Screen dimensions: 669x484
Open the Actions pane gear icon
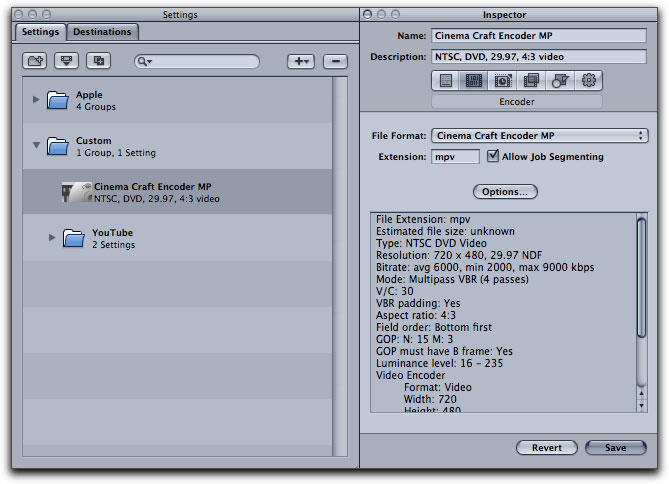[x=588, y=81]
